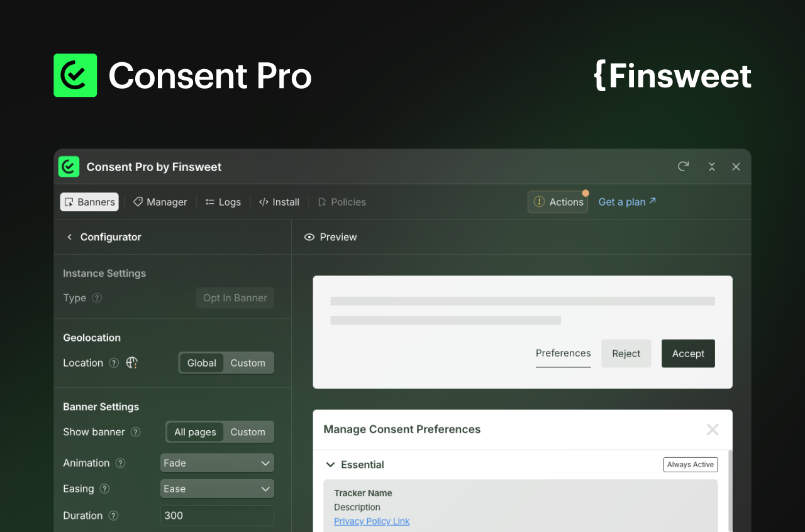This screenshot has width=805, height=532.
Task: Click the Preview label
Action: point(338,237)
